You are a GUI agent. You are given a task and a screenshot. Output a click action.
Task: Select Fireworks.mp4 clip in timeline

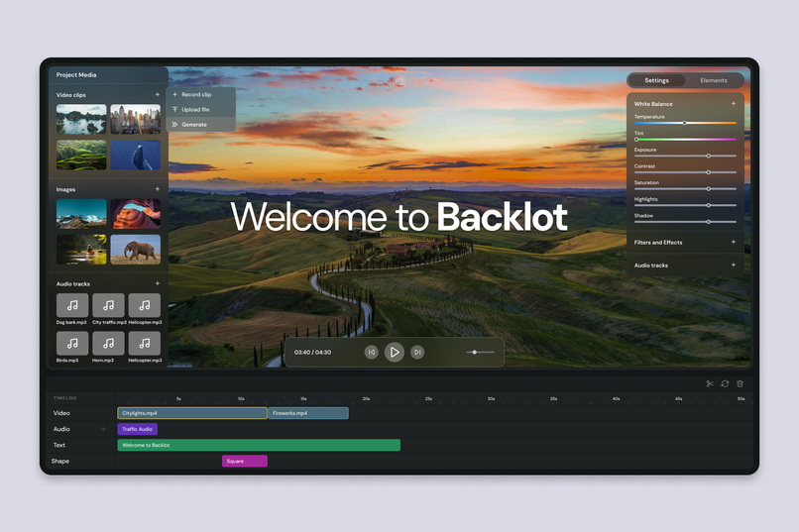pos(308,413)
